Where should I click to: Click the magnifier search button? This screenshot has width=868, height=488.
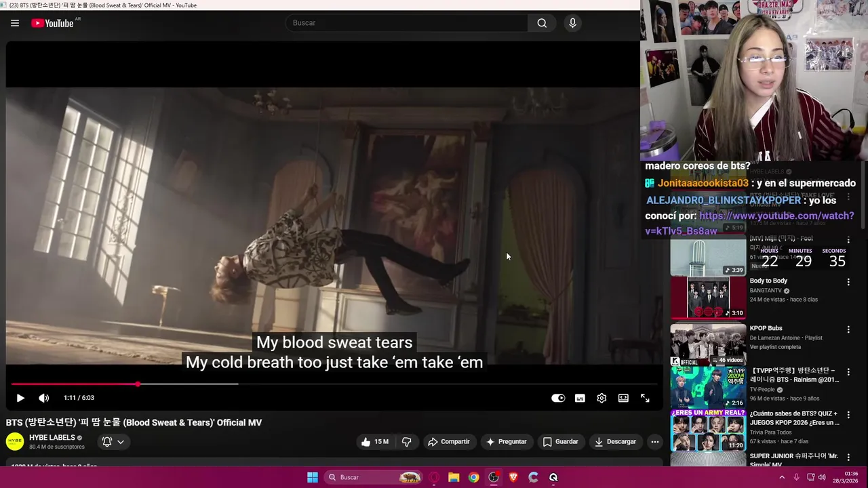[x=542, y=23]
